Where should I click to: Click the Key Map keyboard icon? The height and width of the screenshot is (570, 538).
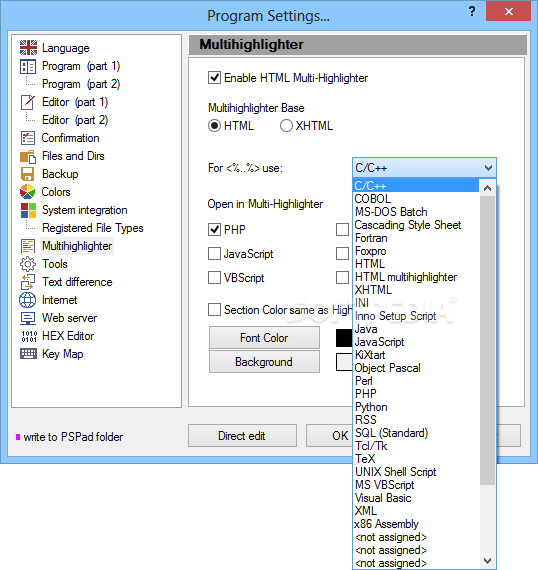[28, 354]
